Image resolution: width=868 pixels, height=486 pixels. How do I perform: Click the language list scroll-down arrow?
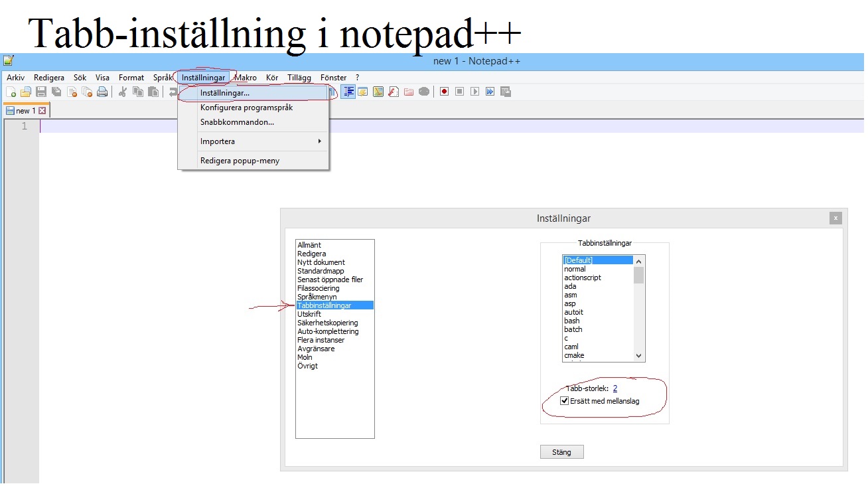pyautogui.click(x=639, y=356)
